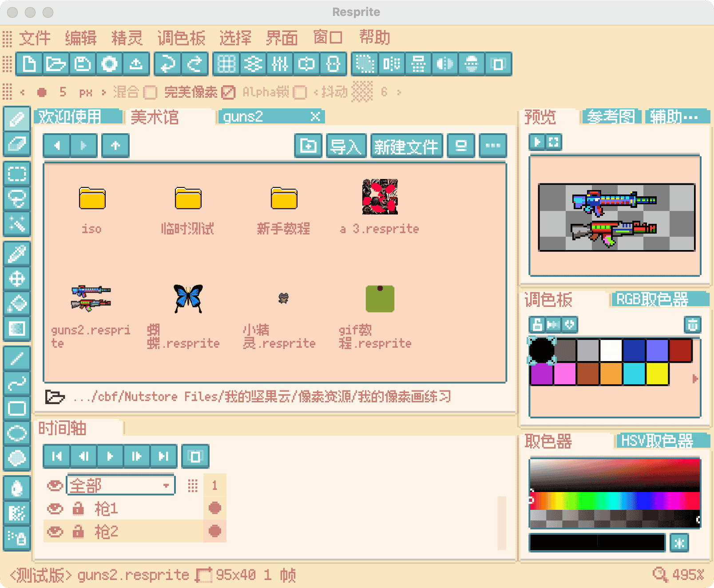This screenshot has height=588, width=714.
Task: Click the 新建文件 button
Action: (x=406, y=146)
